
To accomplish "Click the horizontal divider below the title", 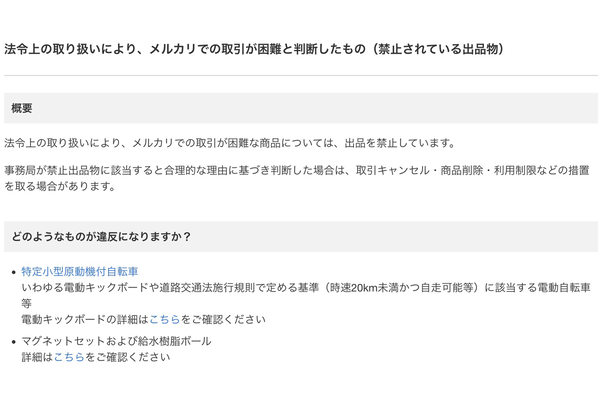I will click(x=300, y=75).
